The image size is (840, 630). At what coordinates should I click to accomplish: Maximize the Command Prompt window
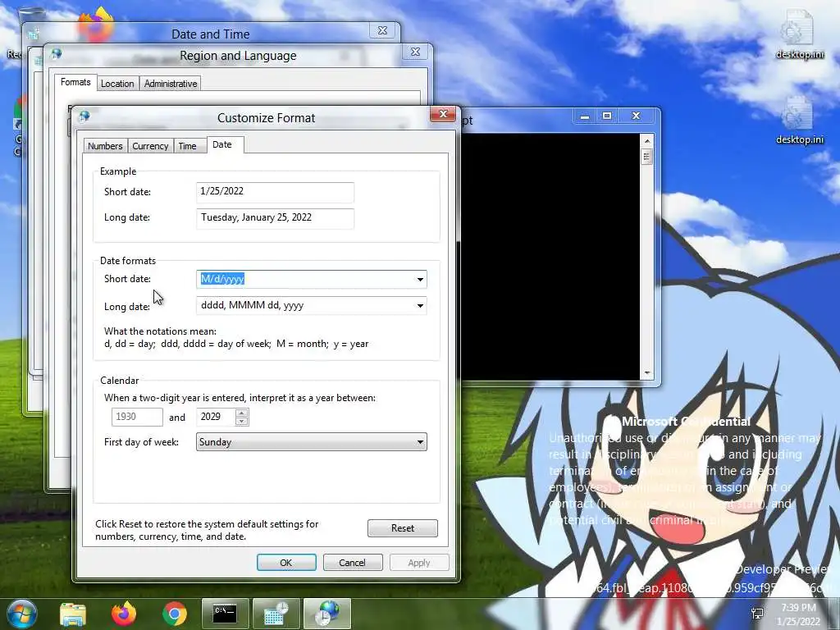point(607,116)
